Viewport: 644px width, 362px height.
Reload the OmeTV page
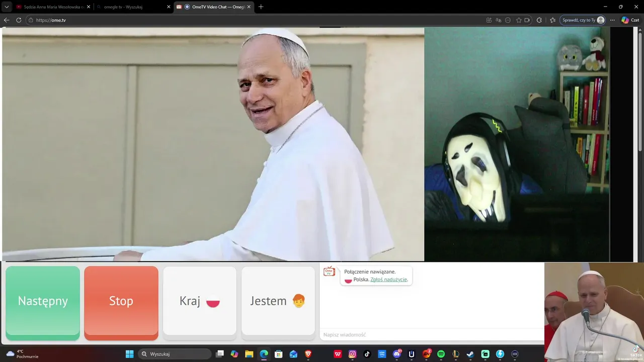(19, 20)
